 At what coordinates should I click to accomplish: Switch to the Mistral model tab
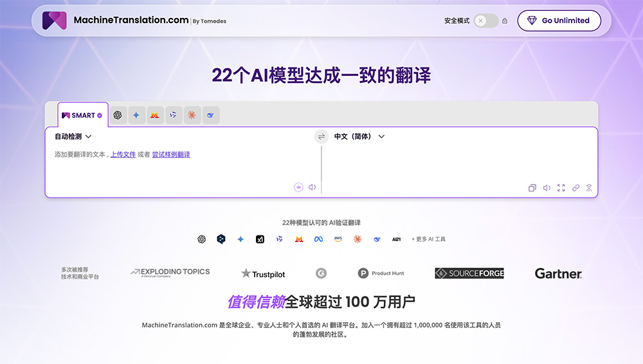click(x=154, y=115)
